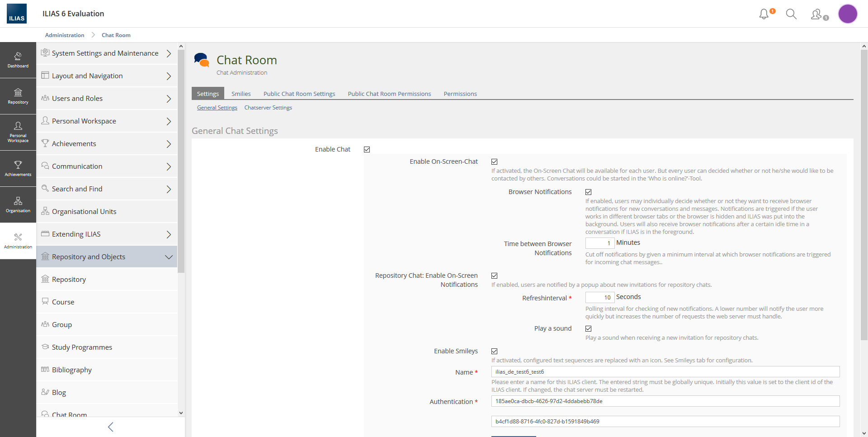Click the ILIAS logo
This screenshot has height=437, width=868.
point(17,14)
